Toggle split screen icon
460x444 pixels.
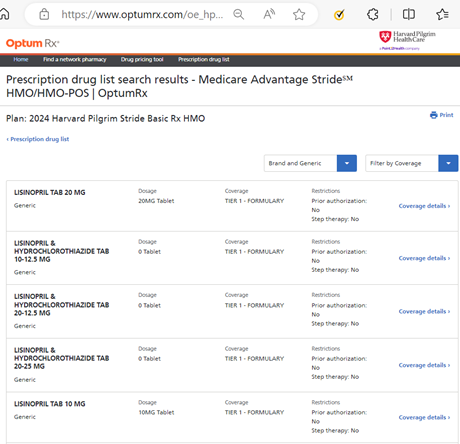coord(409,14)
